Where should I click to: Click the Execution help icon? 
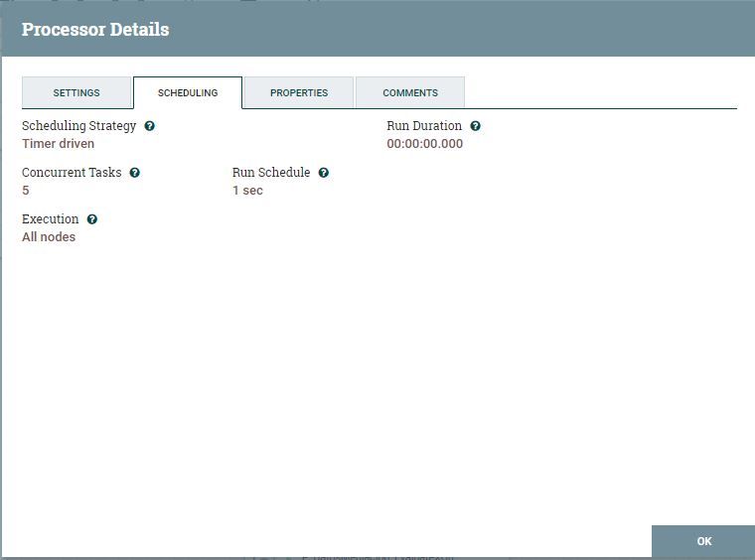pos(92,219)
